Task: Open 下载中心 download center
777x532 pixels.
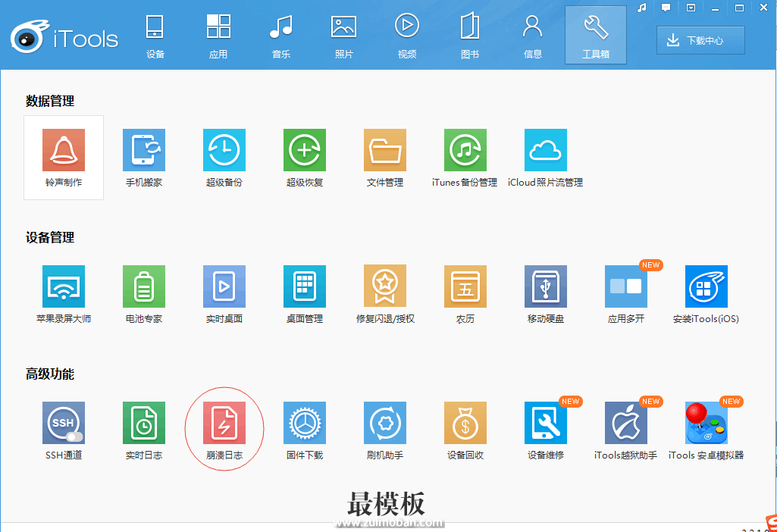Action: (700, 40)
